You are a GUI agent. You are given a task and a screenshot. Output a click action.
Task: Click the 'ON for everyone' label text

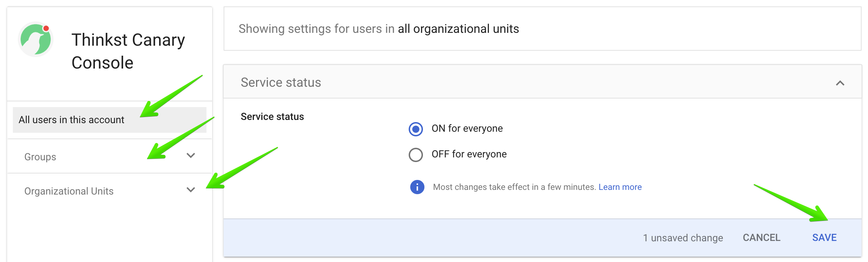point(467,129)
